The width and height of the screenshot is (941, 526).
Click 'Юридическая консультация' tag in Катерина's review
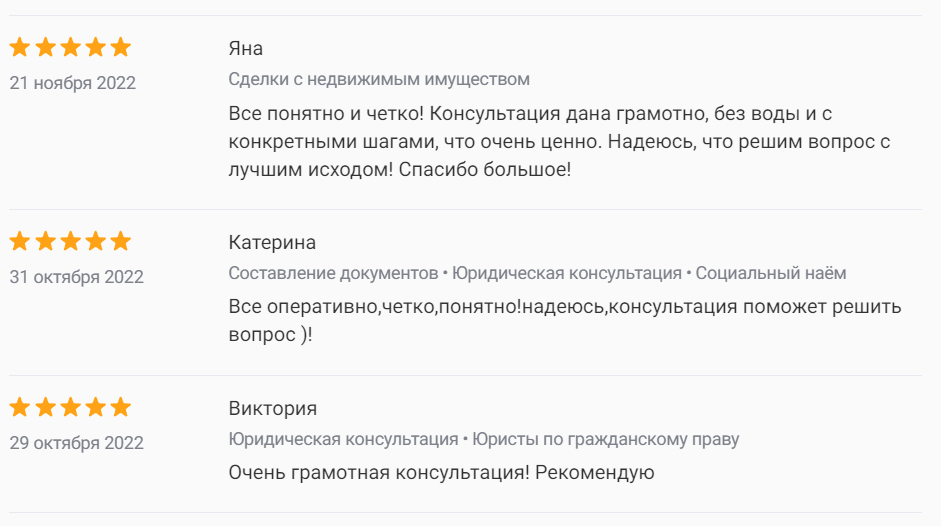(x=567, y=274)
